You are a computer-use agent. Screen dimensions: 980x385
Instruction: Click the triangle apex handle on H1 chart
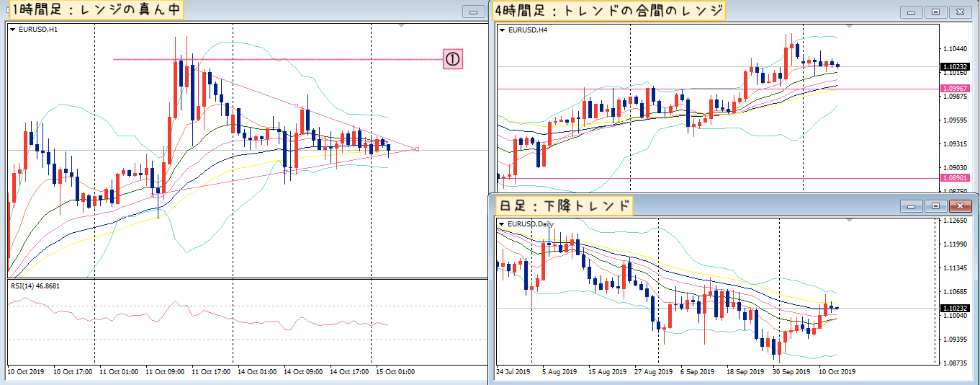click(418, 149)
